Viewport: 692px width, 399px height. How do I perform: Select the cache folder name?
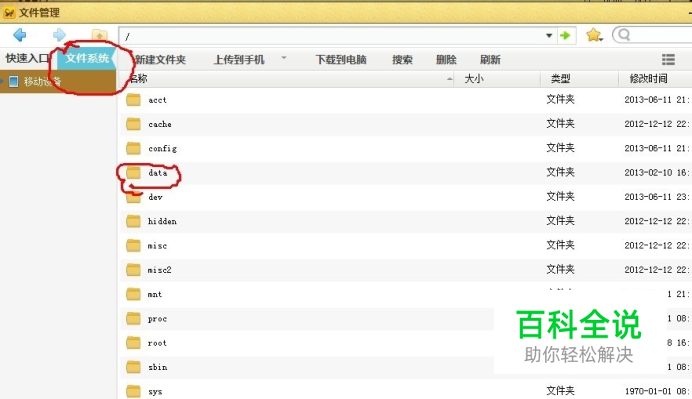(160, 124)
